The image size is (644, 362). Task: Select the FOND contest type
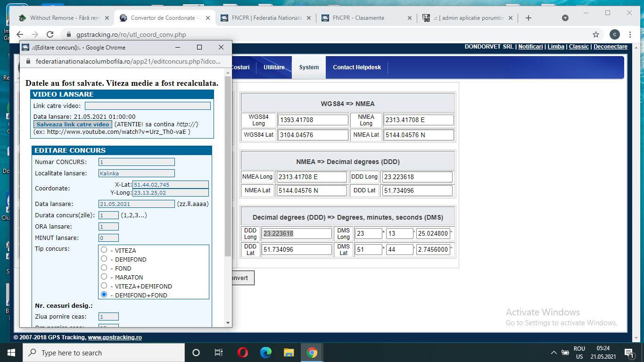(x=104, y=268)
